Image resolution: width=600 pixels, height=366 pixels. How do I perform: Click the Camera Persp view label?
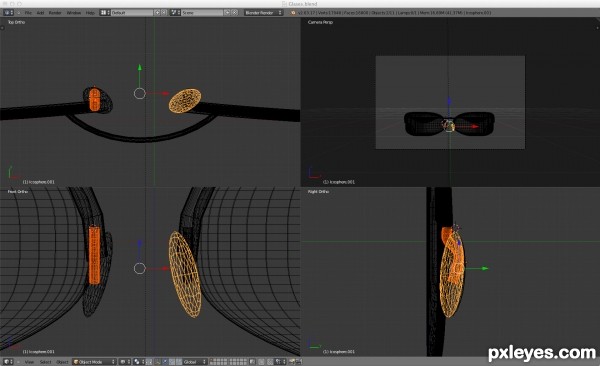pos(320,22)
